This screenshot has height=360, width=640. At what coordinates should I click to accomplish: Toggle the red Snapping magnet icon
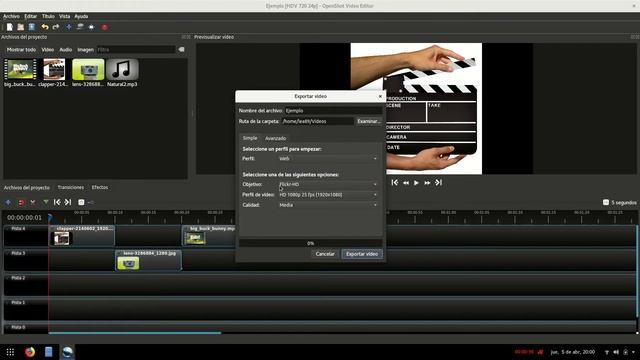pyautogui.click(x=21, y=202)
